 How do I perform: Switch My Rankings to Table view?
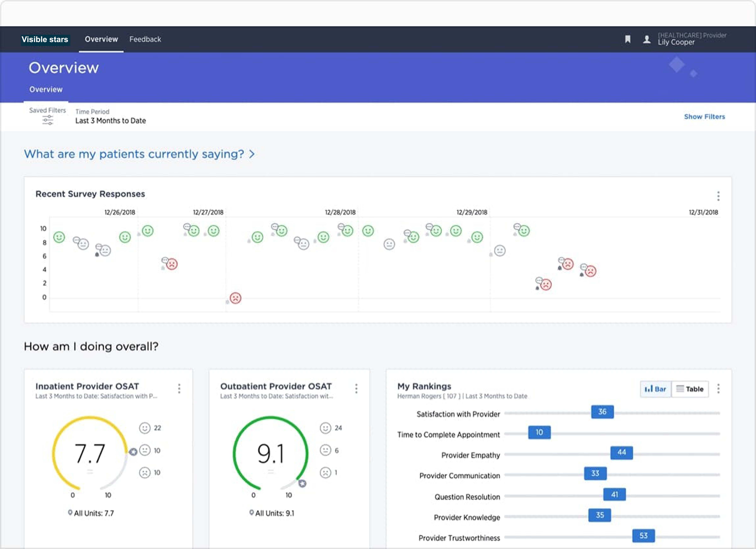click(x=690, y=389)
